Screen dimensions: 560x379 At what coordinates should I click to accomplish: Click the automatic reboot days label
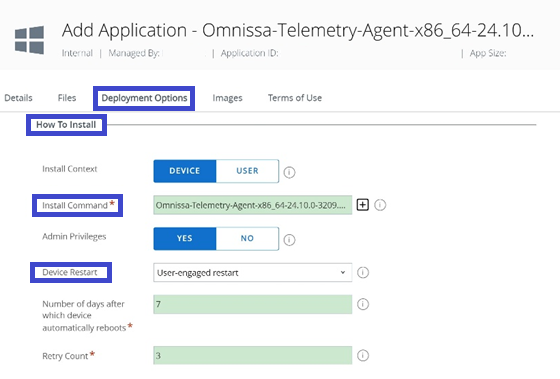[x=84, y=316]
